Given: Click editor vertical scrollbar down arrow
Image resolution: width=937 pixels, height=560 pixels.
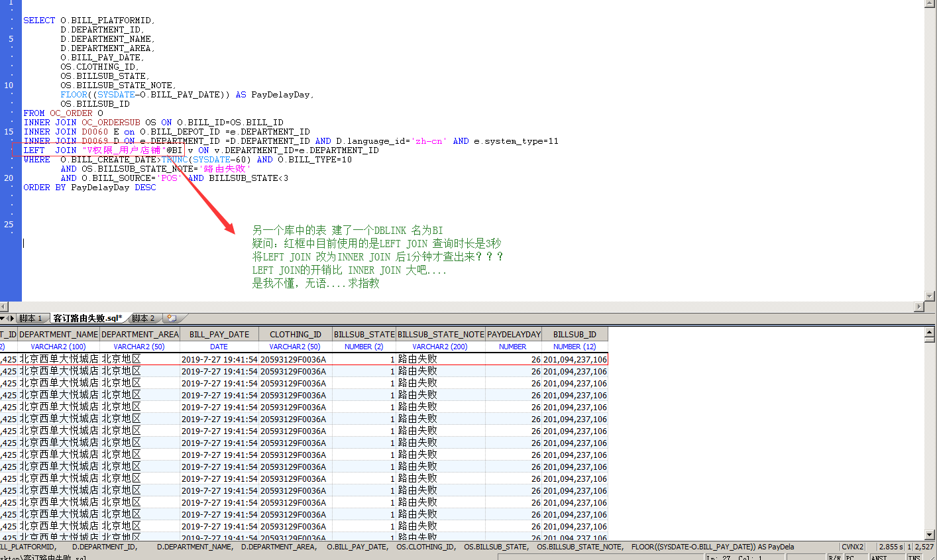Looking at the screenshot, I should pos(930,296).
